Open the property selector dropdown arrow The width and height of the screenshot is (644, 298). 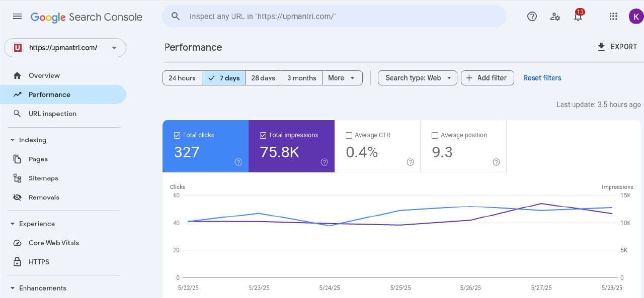click(x=114, y=48)
